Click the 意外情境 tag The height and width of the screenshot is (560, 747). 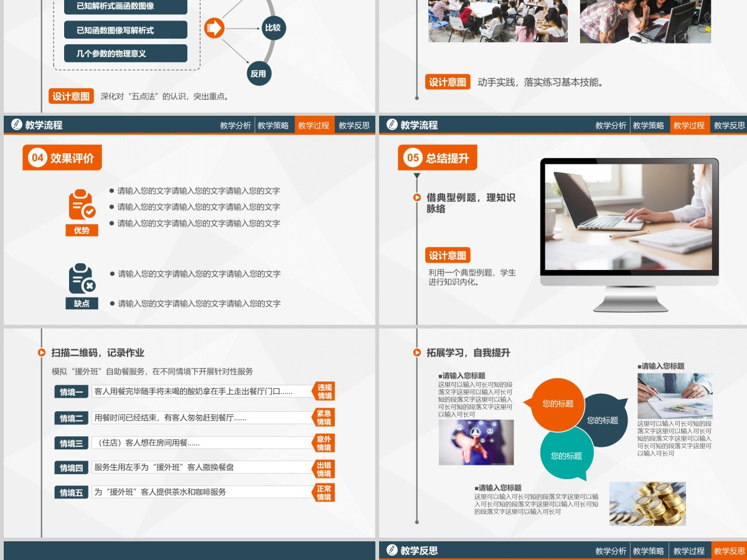click(x=324, y=443)
